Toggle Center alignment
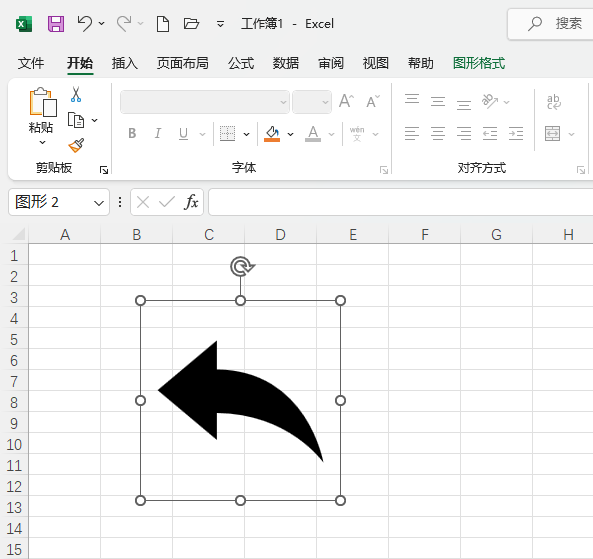The height and width of the screenshot is (559, 593). pos(438,134)
